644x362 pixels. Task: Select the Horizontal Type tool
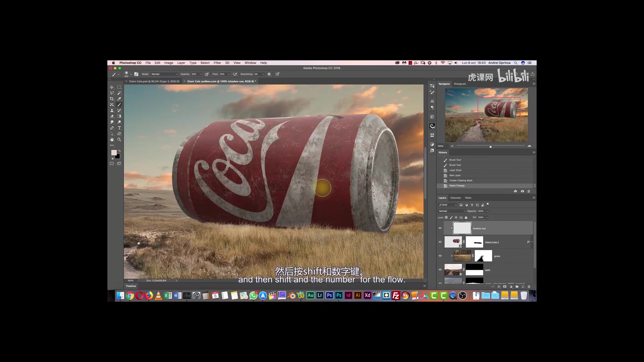119,128
